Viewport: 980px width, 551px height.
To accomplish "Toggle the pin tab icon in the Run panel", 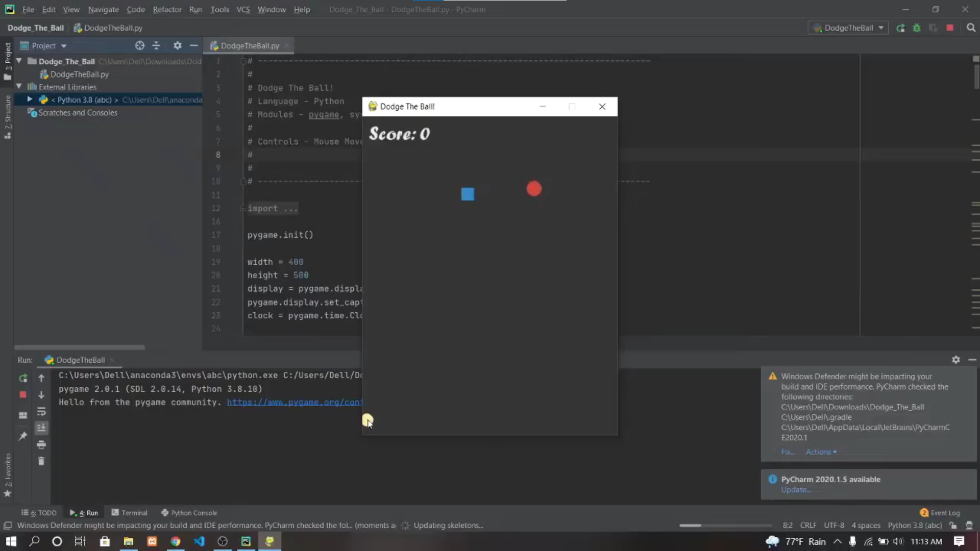I will 23,436.
